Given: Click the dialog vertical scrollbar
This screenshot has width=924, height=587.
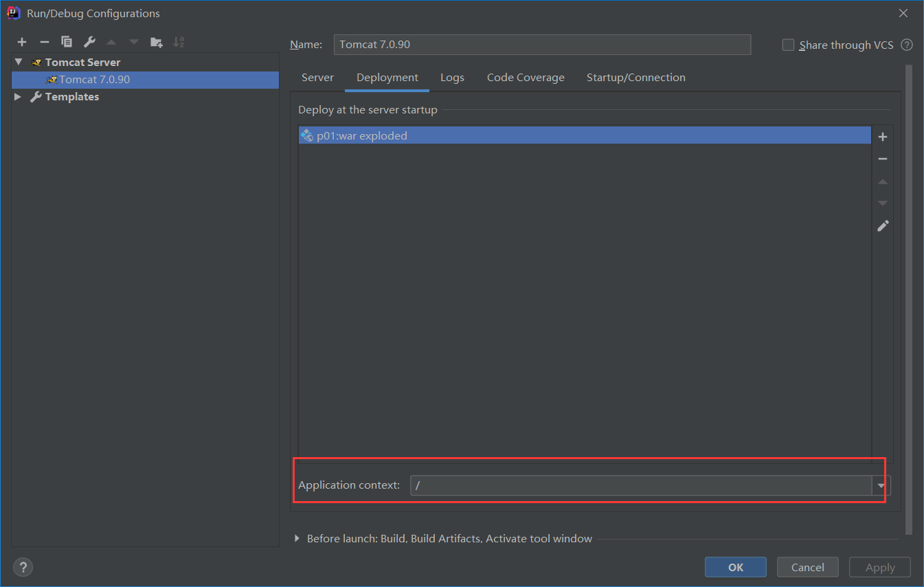Looking at the screenshot, I should tap(909, 300).
